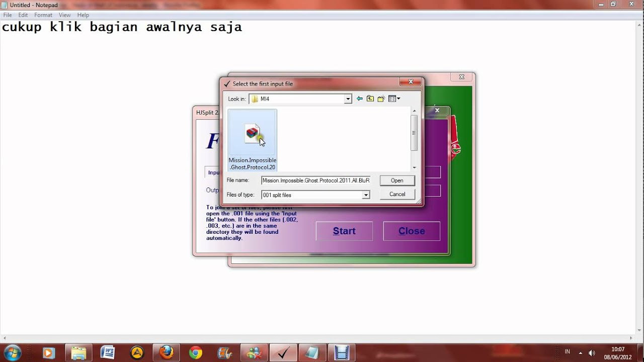Click the Open button in the file dialog
The image size is (644, 362).
(397, 180)
